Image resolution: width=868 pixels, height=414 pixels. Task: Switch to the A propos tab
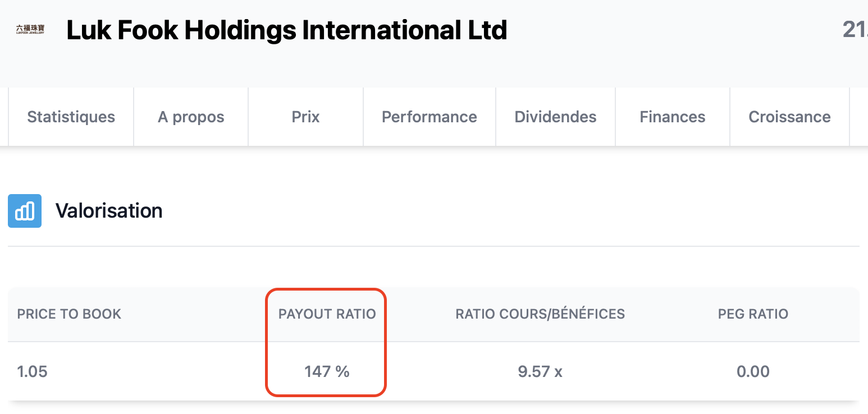pos(191,117)
